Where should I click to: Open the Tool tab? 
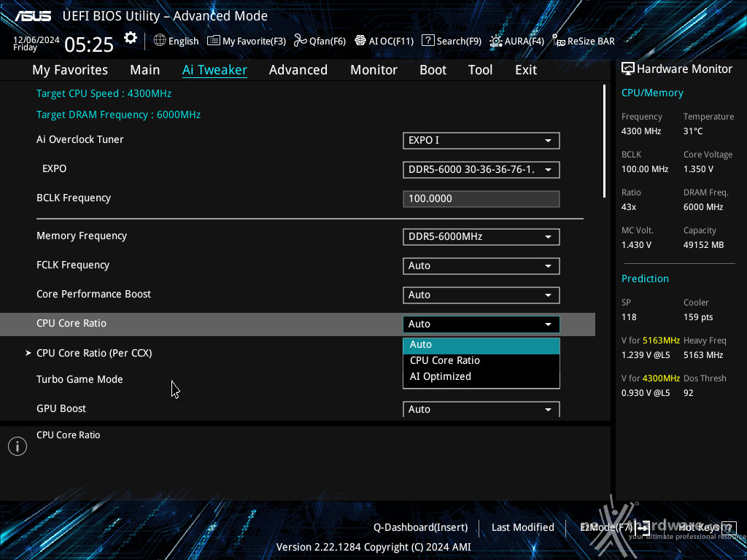(x=480, y=70)
